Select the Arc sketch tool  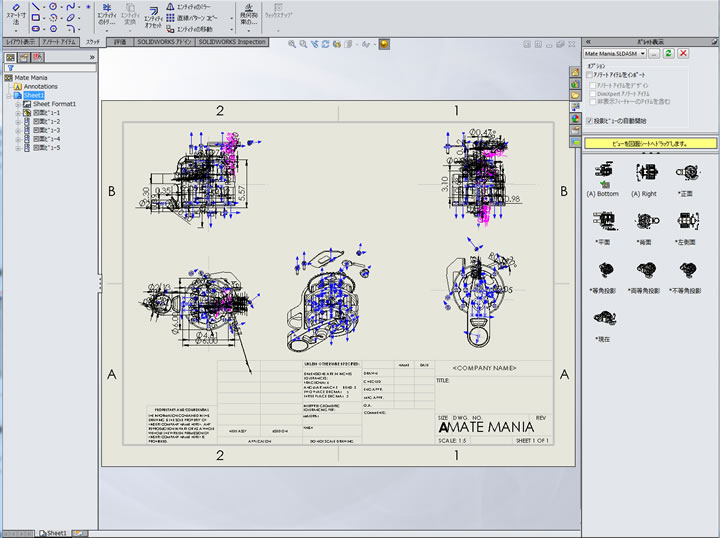[53, 18]
